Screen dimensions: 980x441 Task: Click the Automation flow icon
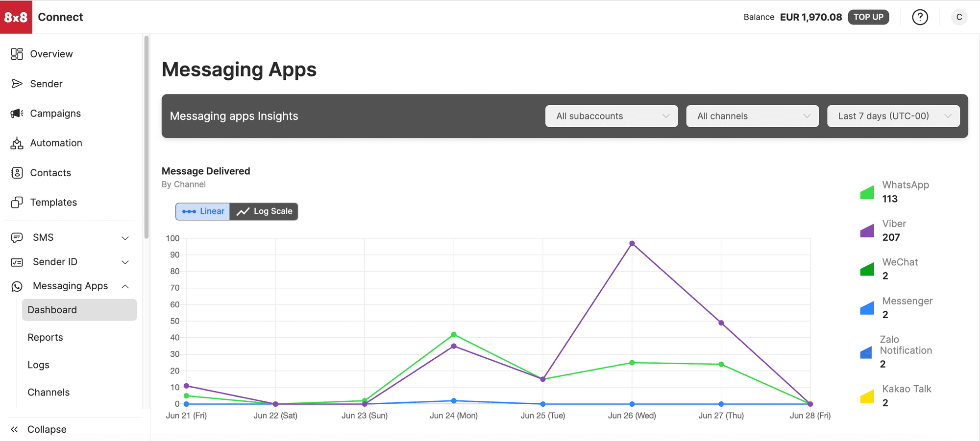coord(17,143)
